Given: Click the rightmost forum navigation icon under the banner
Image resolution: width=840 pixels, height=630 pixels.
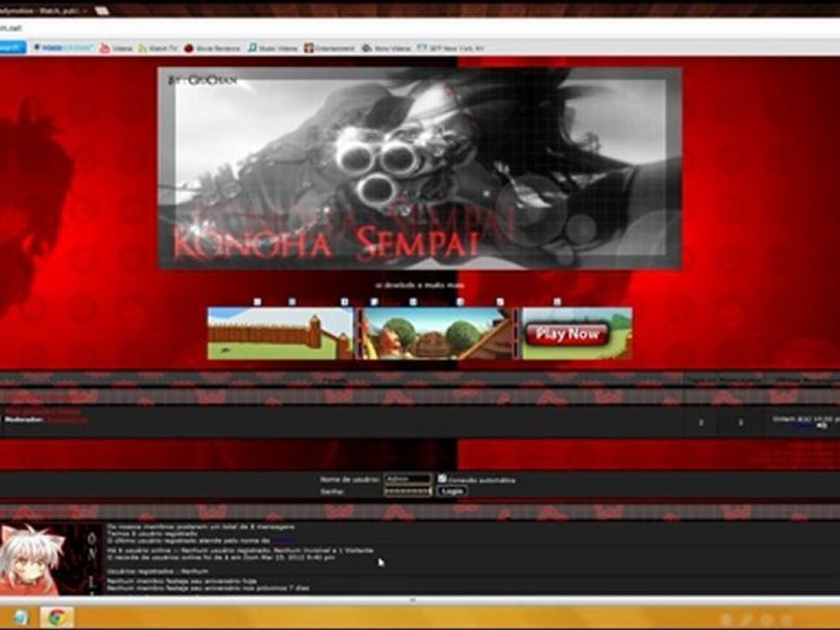Looking at the screenshot, I should tap(557, 302).
